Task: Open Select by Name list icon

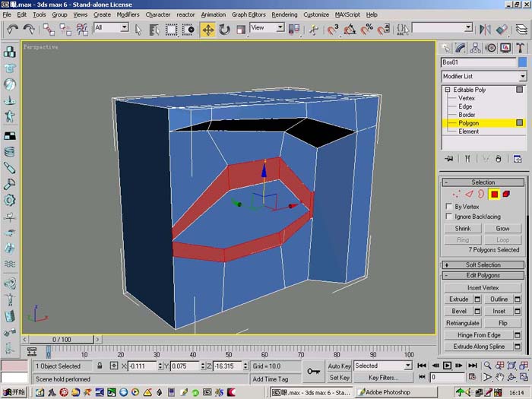Action: (x=154, y=30)
